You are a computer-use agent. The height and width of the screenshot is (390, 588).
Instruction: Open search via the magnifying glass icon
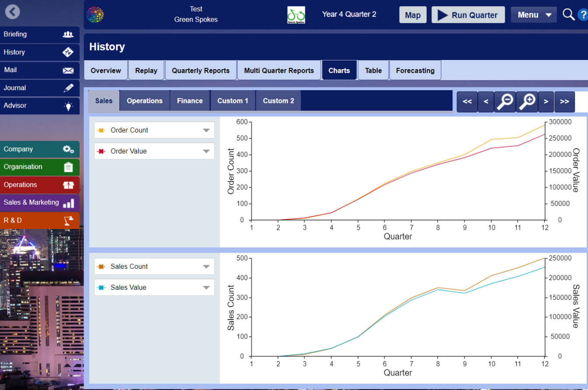coord(568,14)
